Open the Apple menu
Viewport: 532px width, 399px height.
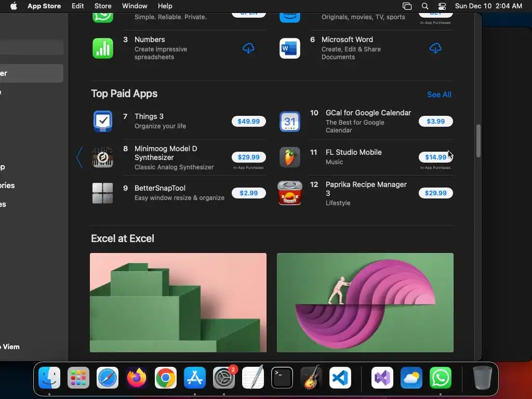14,6
